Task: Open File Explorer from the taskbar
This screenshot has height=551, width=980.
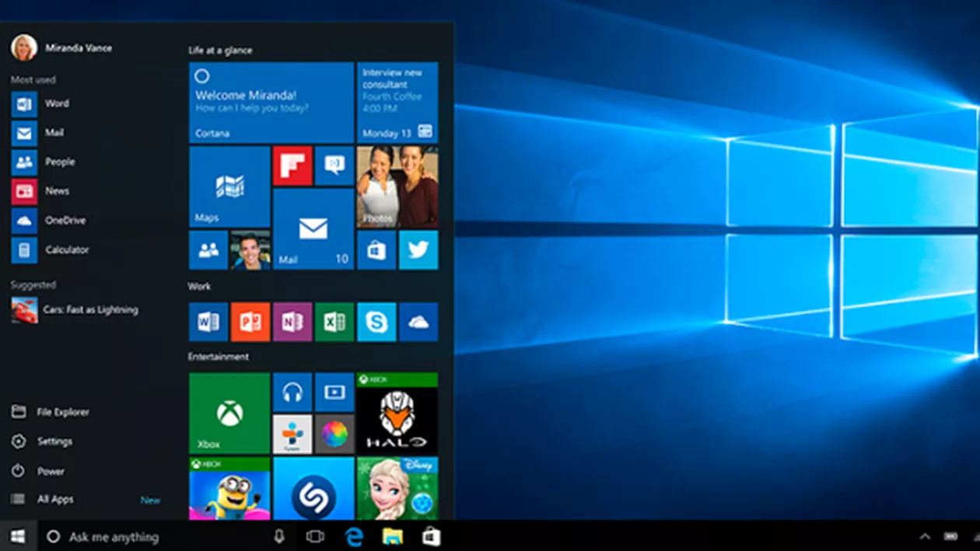Action: pyautogui.click(x=393, y=536)
